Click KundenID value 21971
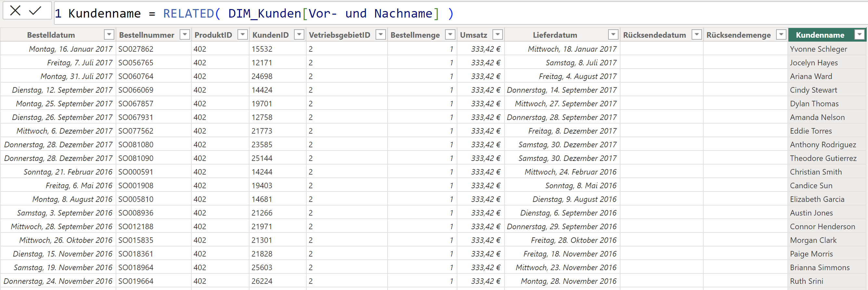868x290 pixels. [262, 227]
